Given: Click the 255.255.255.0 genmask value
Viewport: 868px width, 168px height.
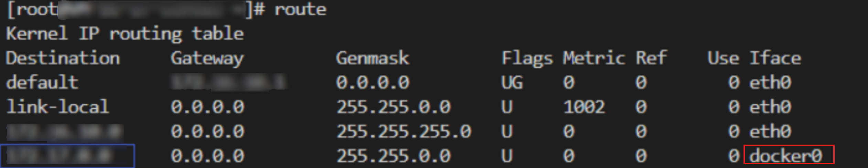Looking at the screenshot, I should [403, 132].
